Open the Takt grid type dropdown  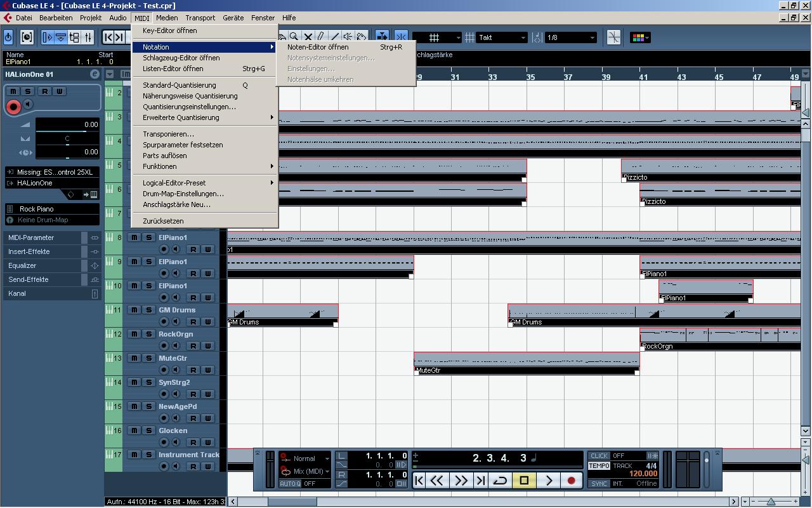point(502,37)
